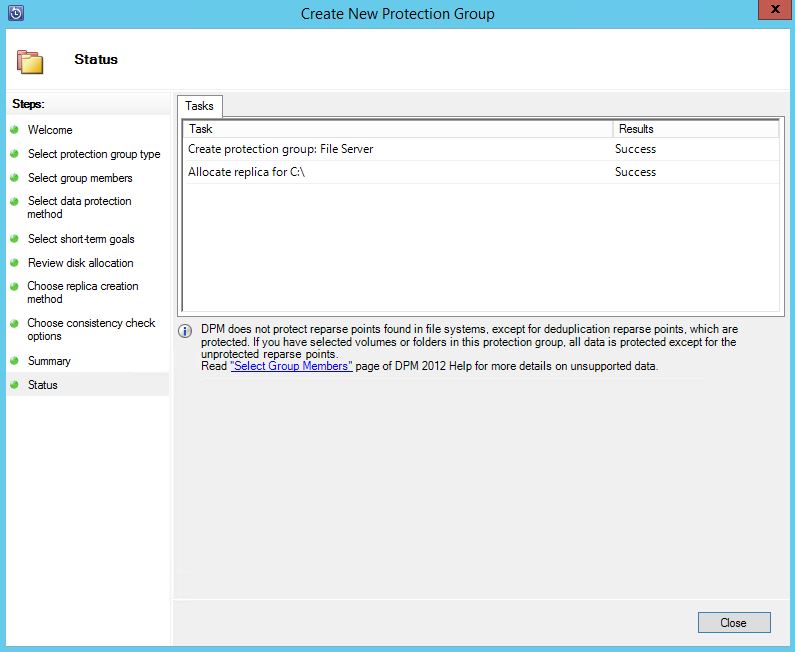This screenshot has width=795, height=652.
Task: Go to the Select short-term goals step
Action: [x=81, y=239]
